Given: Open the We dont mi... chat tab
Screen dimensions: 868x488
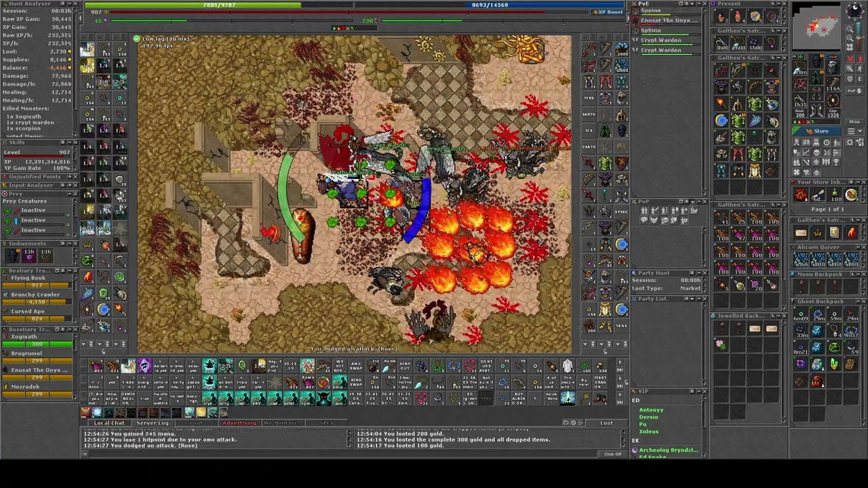Looking at the screenshot, I should coord(282,423).
